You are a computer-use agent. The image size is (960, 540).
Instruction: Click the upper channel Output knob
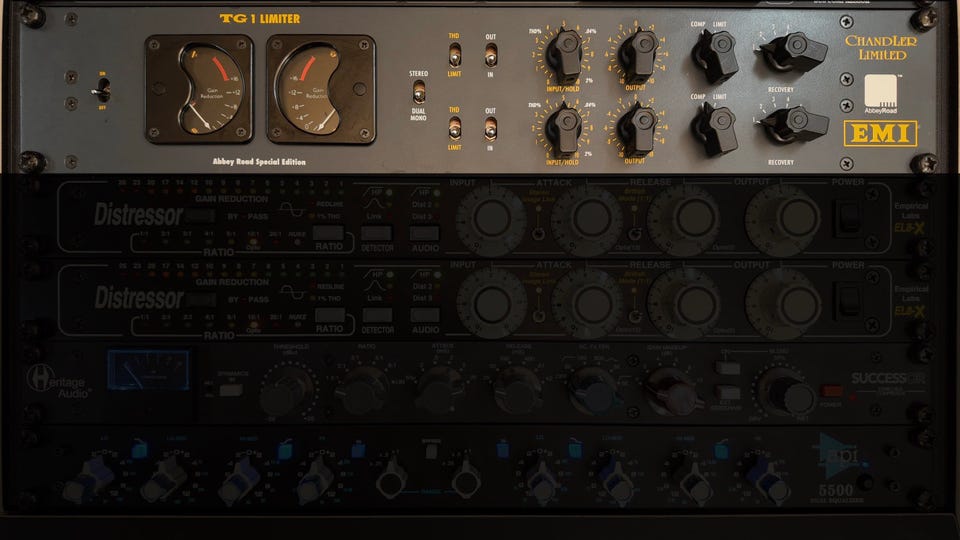637,56
